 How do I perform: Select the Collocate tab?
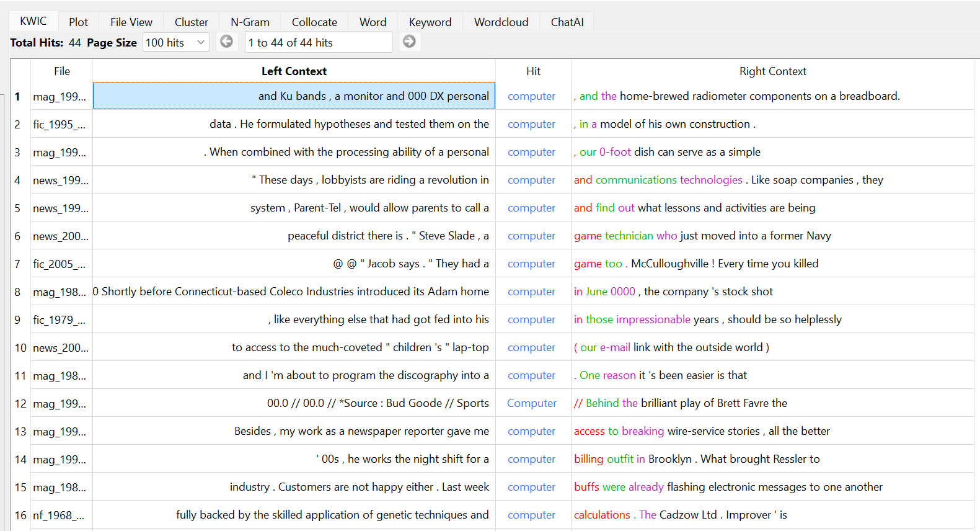tap(314, 22)
